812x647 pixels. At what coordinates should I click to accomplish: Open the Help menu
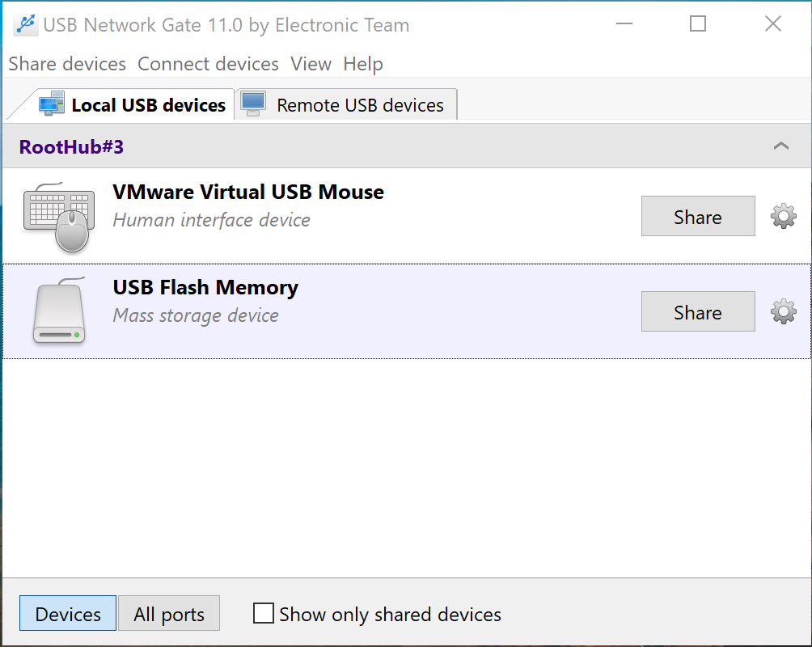click(363, 64)
